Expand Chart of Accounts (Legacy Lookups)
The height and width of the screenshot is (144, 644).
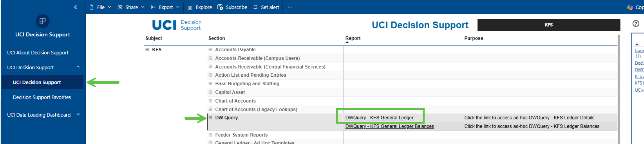pos(210,110)
